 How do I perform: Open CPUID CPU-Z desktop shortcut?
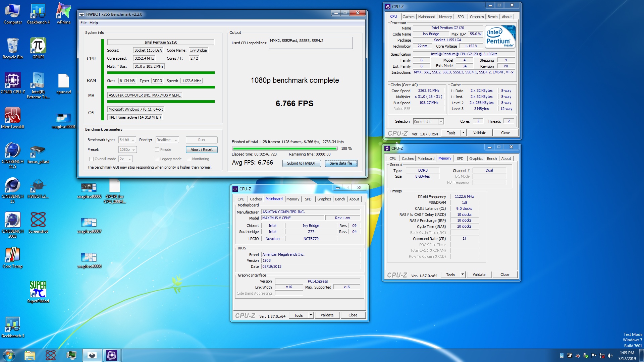[13, 83]
